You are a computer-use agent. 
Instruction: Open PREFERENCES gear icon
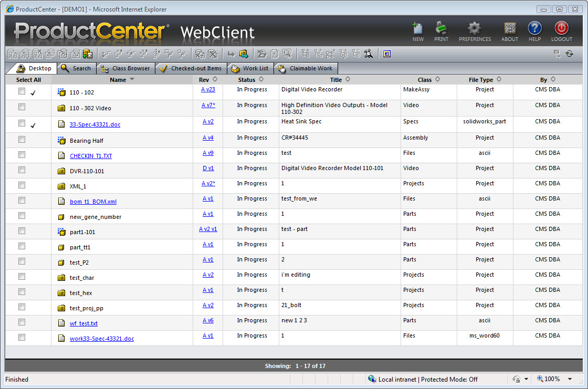475,28
